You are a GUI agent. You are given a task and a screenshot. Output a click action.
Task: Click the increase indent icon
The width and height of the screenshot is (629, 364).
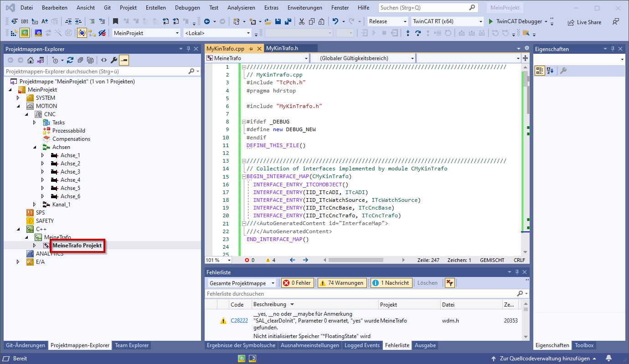[x=78, y=21]
